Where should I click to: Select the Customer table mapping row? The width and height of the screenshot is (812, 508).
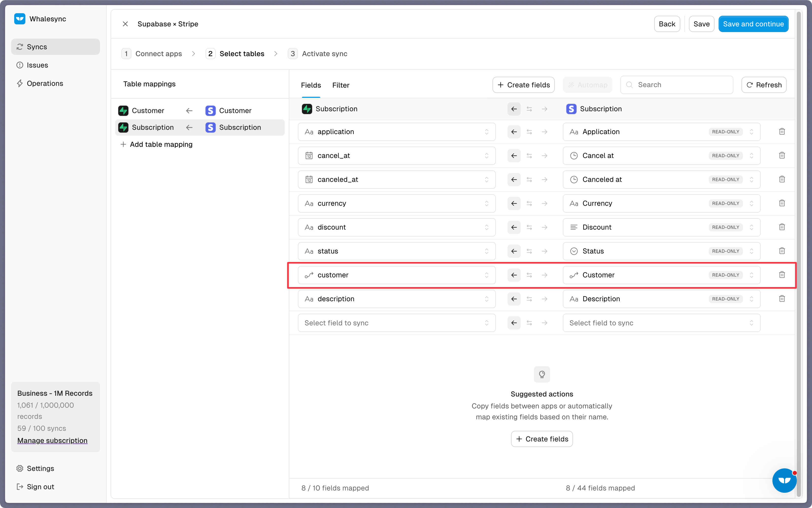click(x=200, y=110)
